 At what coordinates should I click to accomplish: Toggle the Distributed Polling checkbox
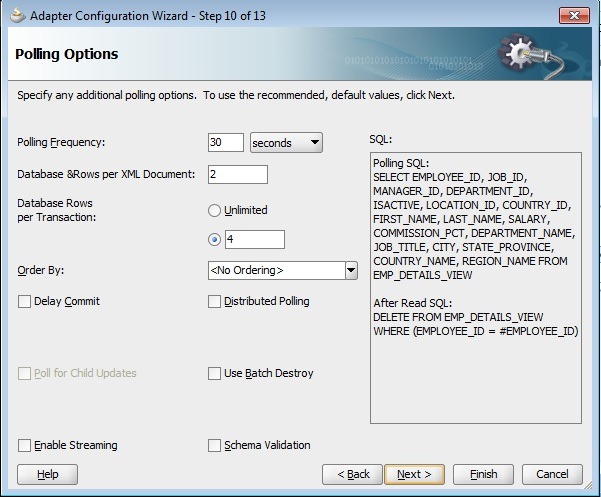[214, 301]
